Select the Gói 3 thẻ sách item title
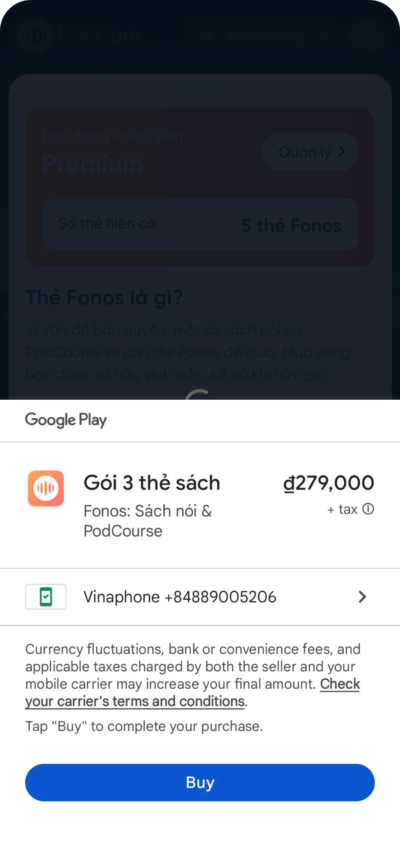 point(152,483)
